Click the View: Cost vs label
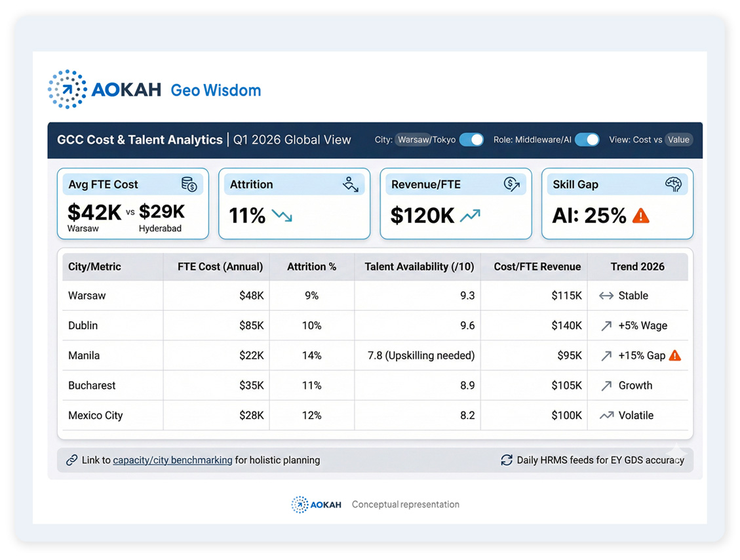Viewport: 740px width, 560px height. [x=635, y=140]
